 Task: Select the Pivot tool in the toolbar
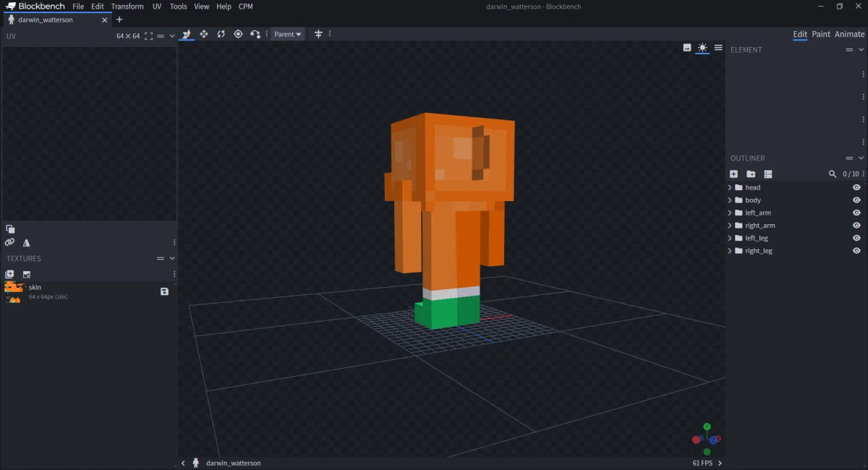tap(238, 34)
